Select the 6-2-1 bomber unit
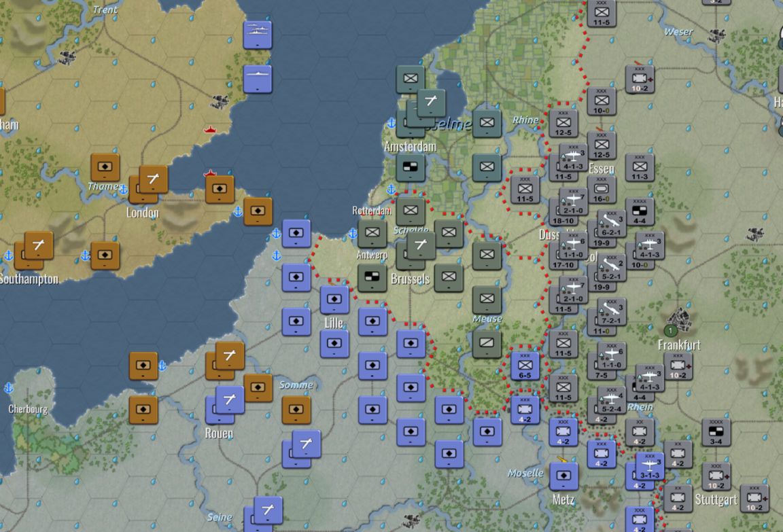The height and width of the screenshot is (532, 783). pyautogui.click(x=611, y=224)
